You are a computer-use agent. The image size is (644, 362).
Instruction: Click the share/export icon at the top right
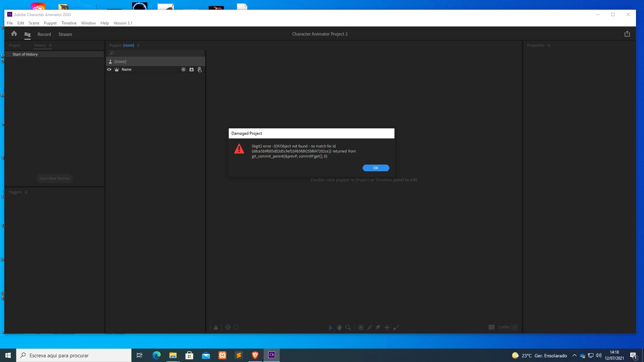[627, 34]
